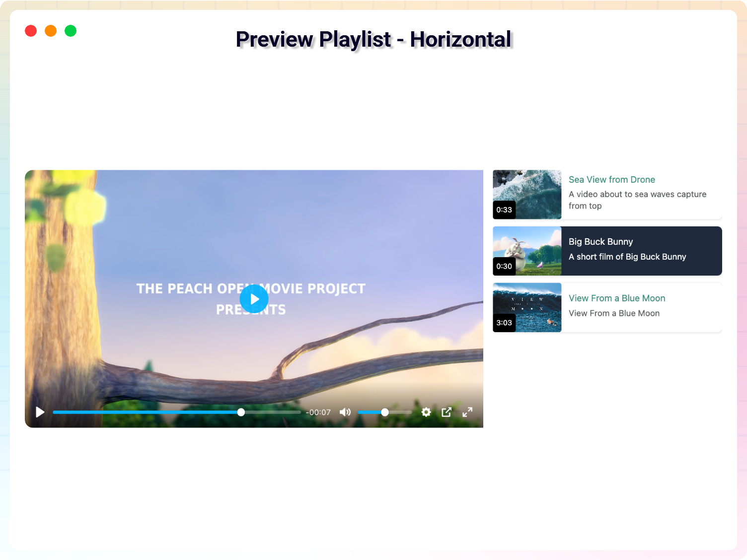Click the 0:33 duration badge
Viewport: 747px width, 560px height.
(504, 210)
